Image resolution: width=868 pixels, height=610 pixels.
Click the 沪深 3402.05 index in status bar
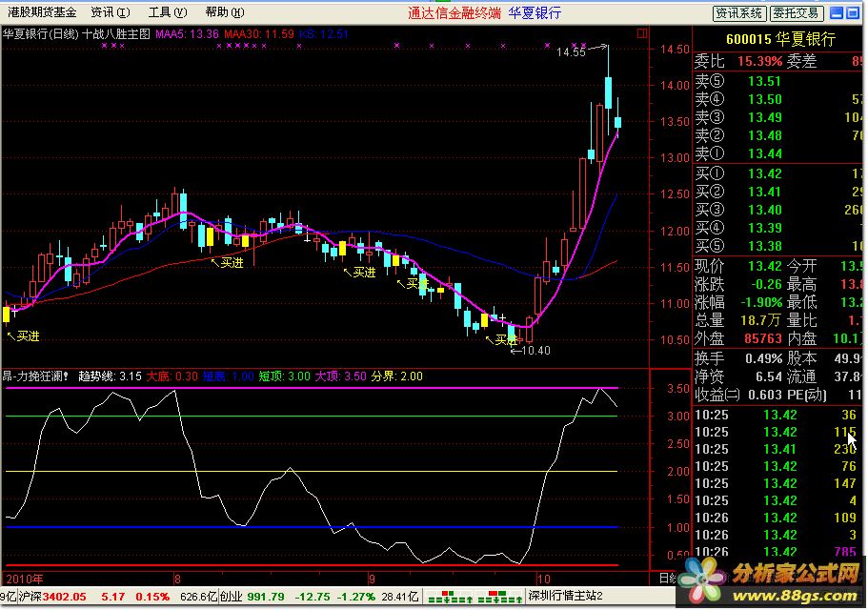point(52,597)
